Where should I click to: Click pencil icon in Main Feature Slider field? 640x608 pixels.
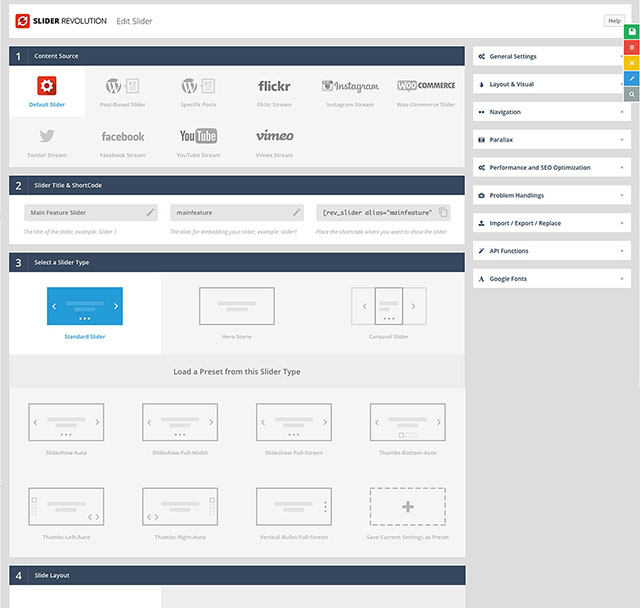151,212
